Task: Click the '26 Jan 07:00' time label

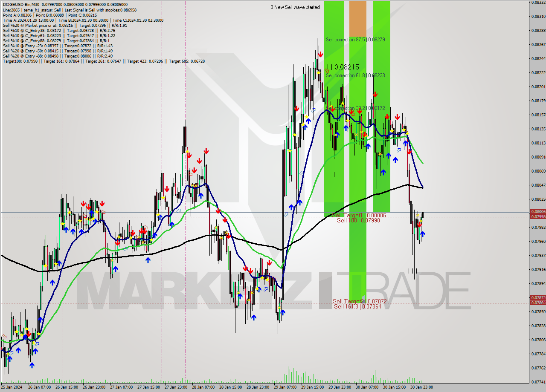Action: click(x=39, y=387)
